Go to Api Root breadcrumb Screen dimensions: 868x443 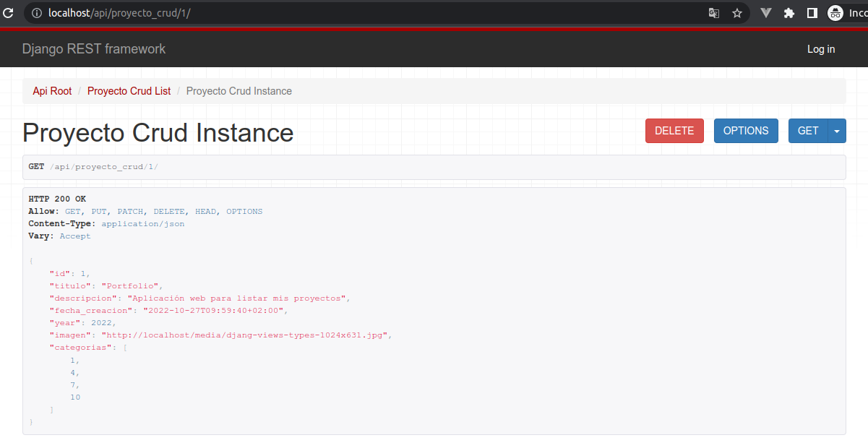coord(52,91)
